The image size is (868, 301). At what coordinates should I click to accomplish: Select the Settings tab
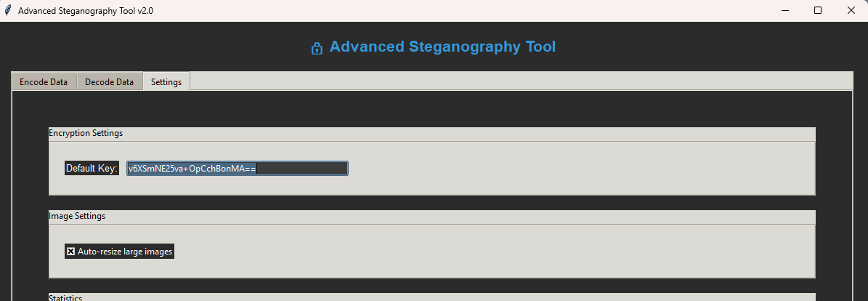tap(166, 82)
